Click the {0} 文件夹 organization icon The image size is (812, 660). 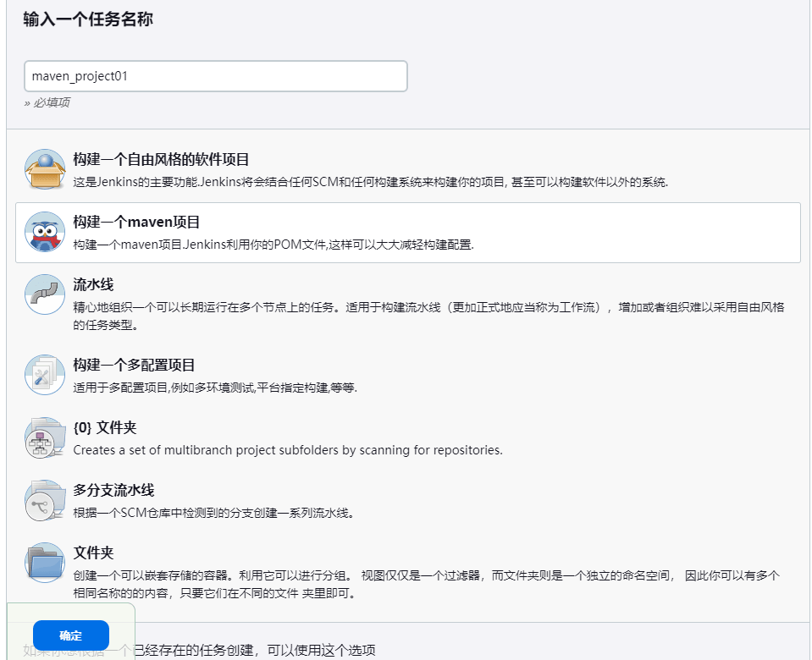(x=45, y=438)
